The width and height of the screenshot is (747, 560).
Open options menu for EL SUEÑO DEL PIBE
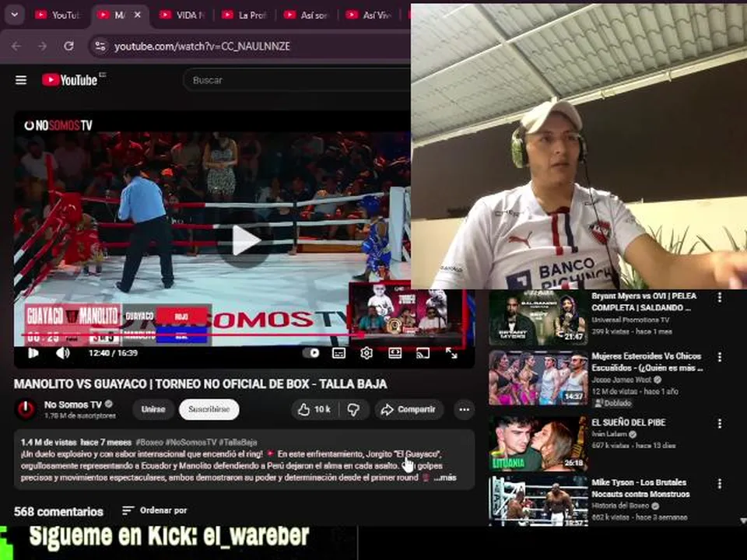720,423
